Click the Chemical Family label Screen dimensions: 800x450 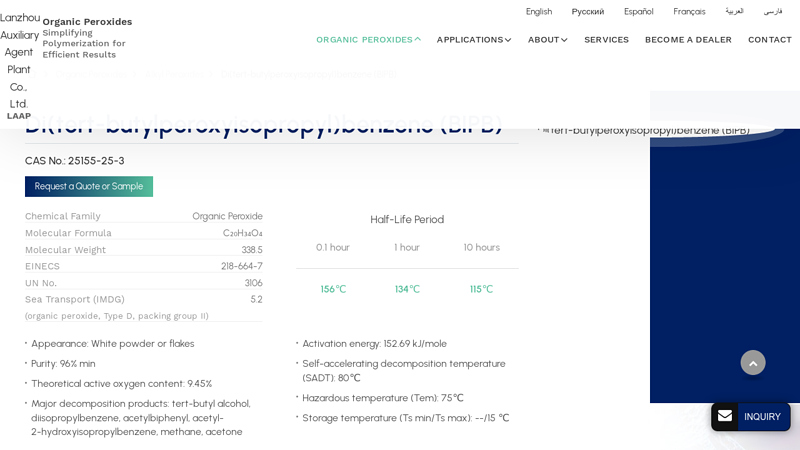pos(63,216)
